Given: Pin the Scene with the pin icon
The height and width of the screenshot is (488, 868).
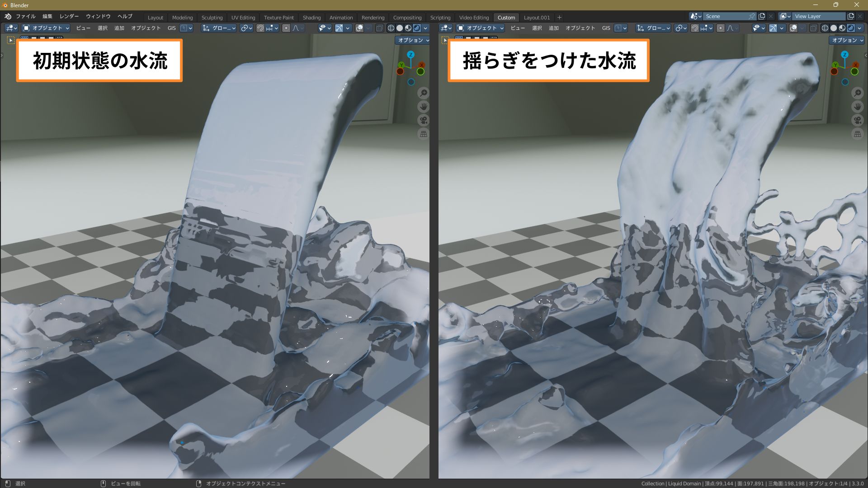Looking at the screenshot, I should pos(751,16).
